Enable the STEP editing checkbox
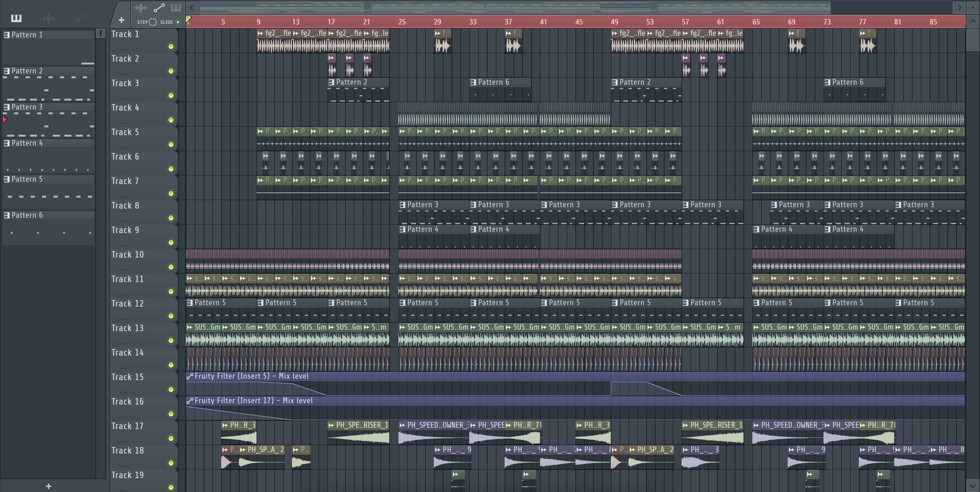Image resolution: width=980 pixels, height=492 pixels. click(152, 22)
